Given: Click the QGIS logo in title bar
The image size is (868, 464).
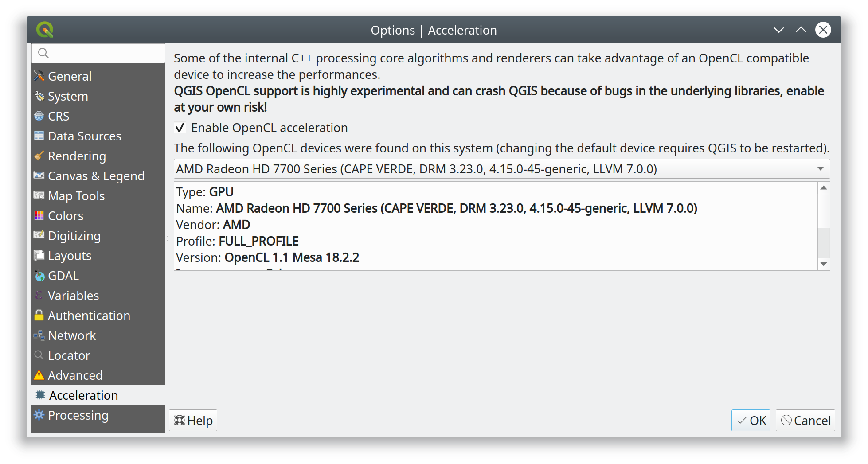Looking at the screenshot, I should tap(45, 30).
